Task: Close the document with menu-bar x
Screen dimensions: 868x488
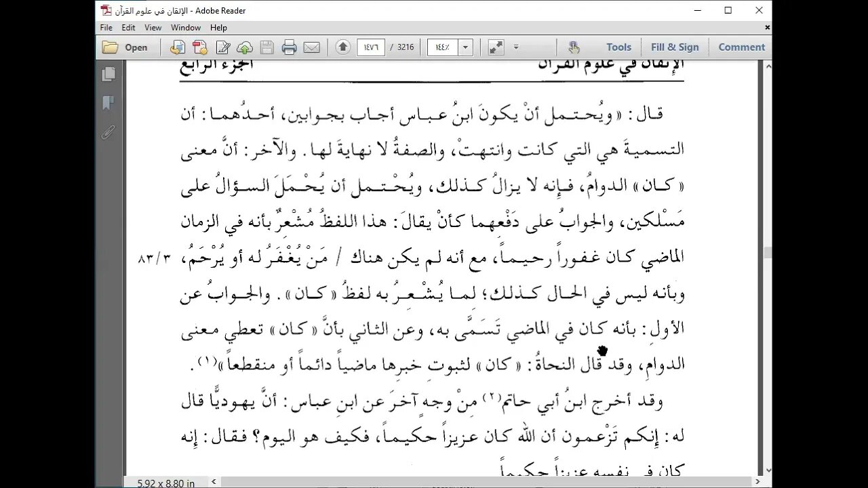Action: (x=767, y=28)
